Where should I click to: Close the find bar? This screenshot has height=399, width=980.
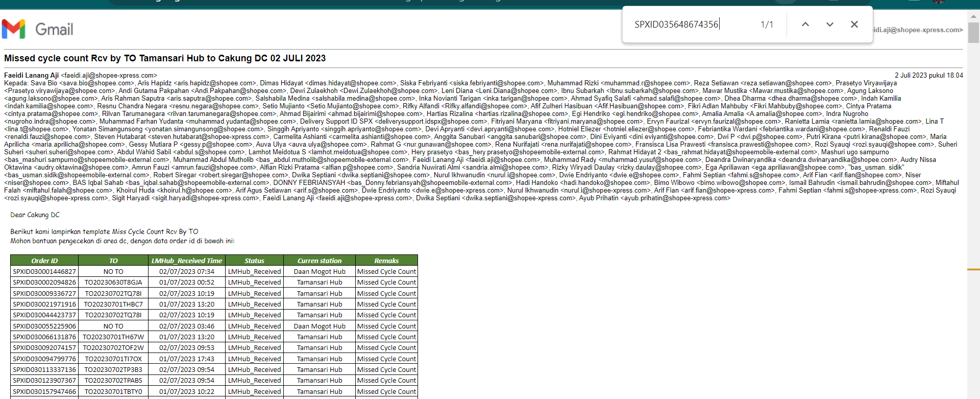pyautogui.click(x=854, y=24)
